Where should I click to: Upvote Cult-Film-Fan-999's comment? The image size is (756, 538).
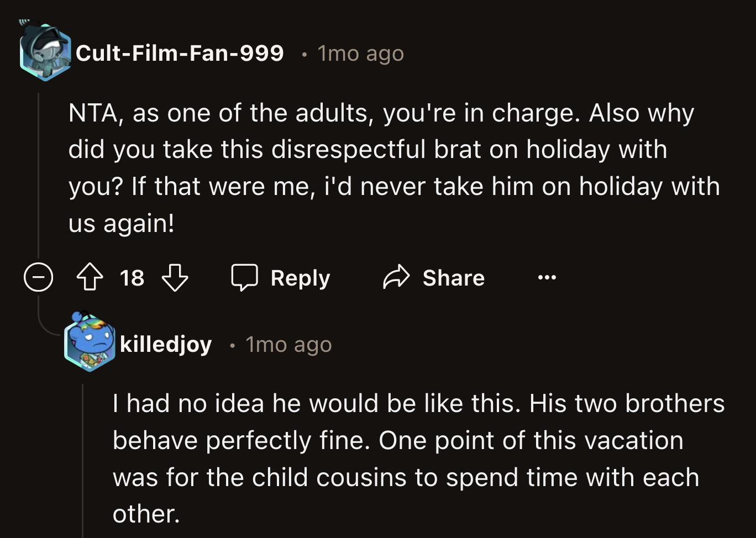click(90, 277)
